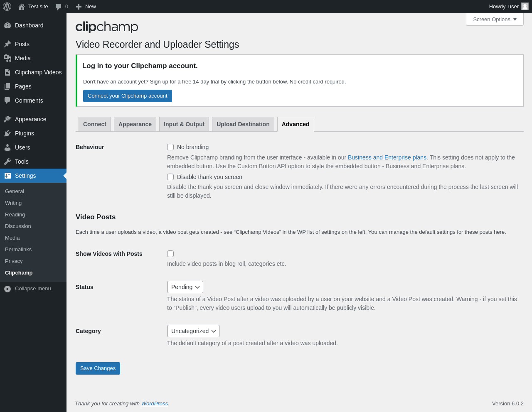532x412 pixels.
Task: Check Disable thank you screen
Action: coord(170,177)
